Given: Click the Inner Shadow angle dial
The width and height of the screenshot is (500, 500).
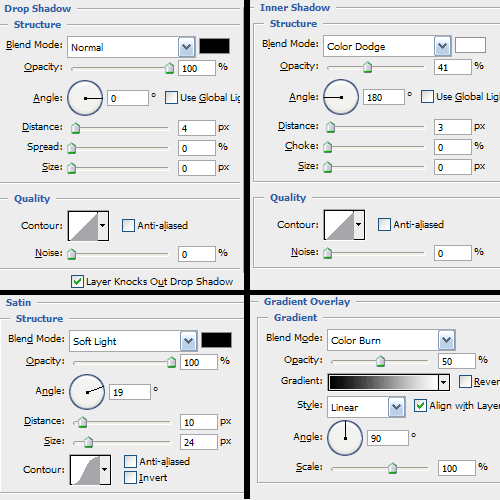Looking at the screenshot, I should [341, 97].
